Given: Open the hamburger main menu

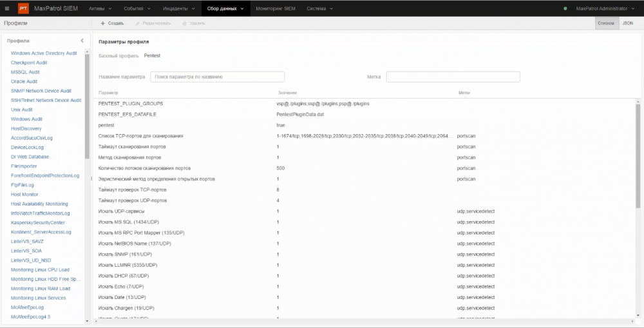Looking at the screenshot, I should [x=7, y=8].
